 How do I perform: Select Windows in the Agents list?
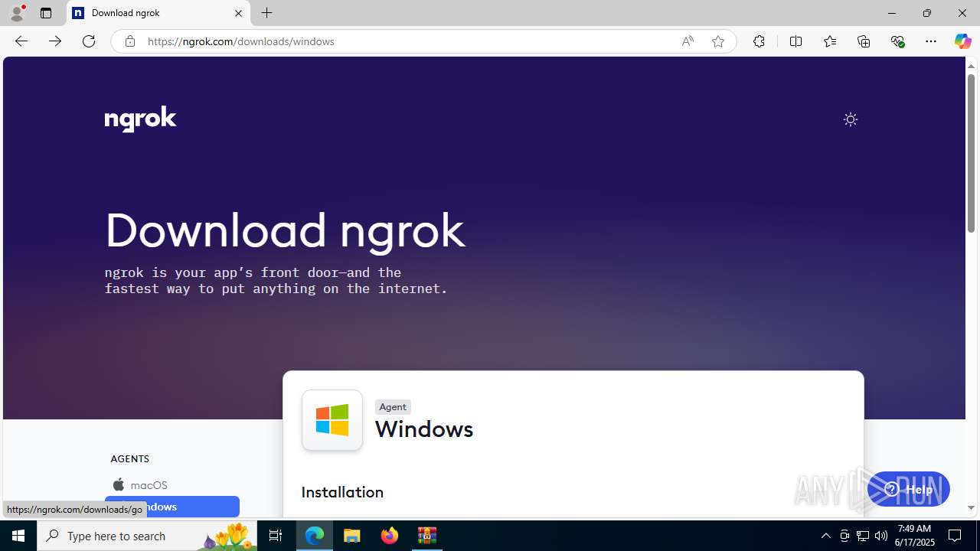pos(171,507)
